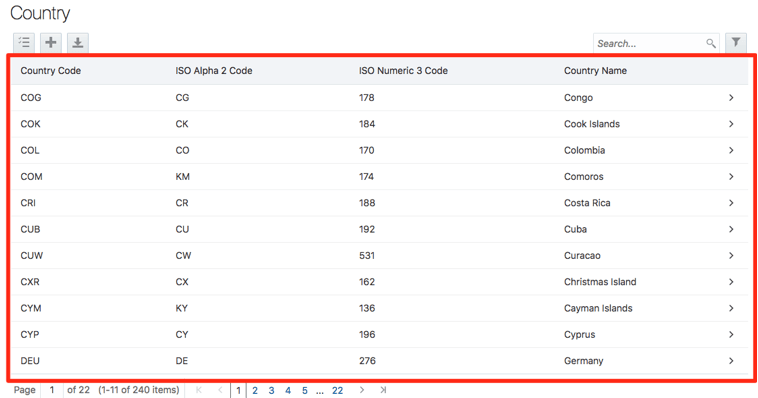
Task: Click the next page arrow
Action: 362,390
